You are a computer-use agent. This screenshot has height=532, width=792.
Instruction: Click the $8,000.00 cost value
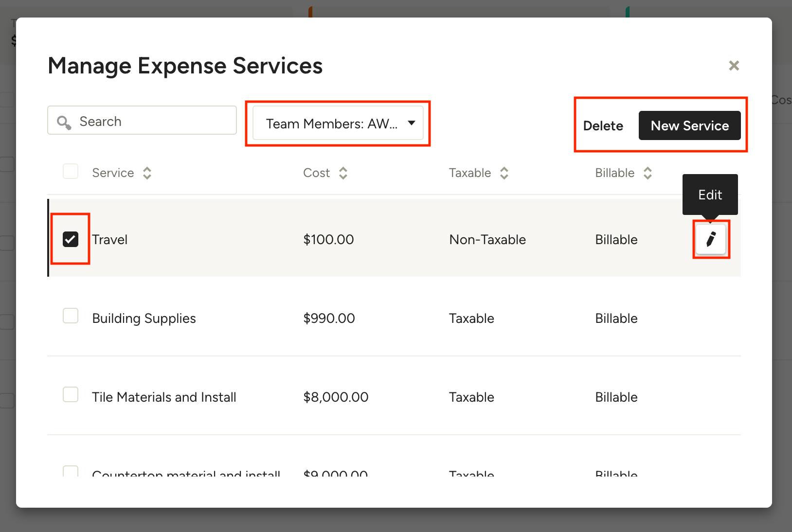tap(336, 397)
